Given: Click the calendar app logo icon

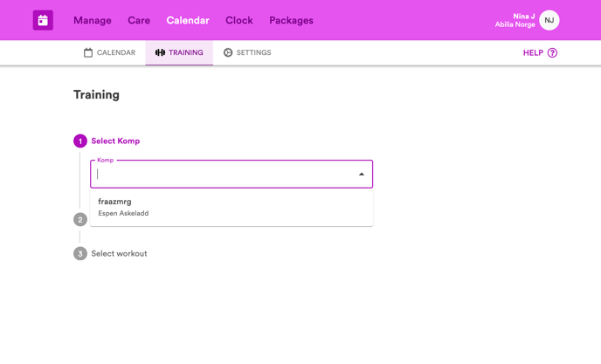Looking at the screenshot, I should click(43, 20).
